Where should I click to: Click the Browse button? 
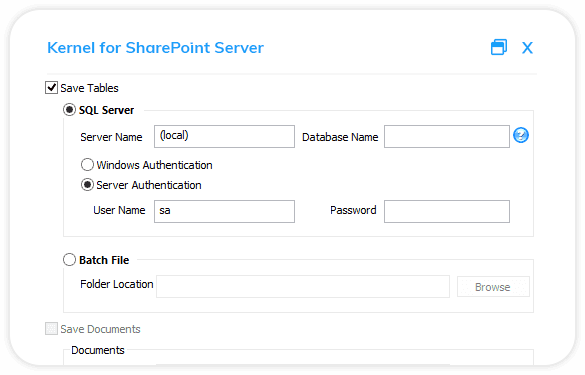pyautogui.click(x=493, y=287)
